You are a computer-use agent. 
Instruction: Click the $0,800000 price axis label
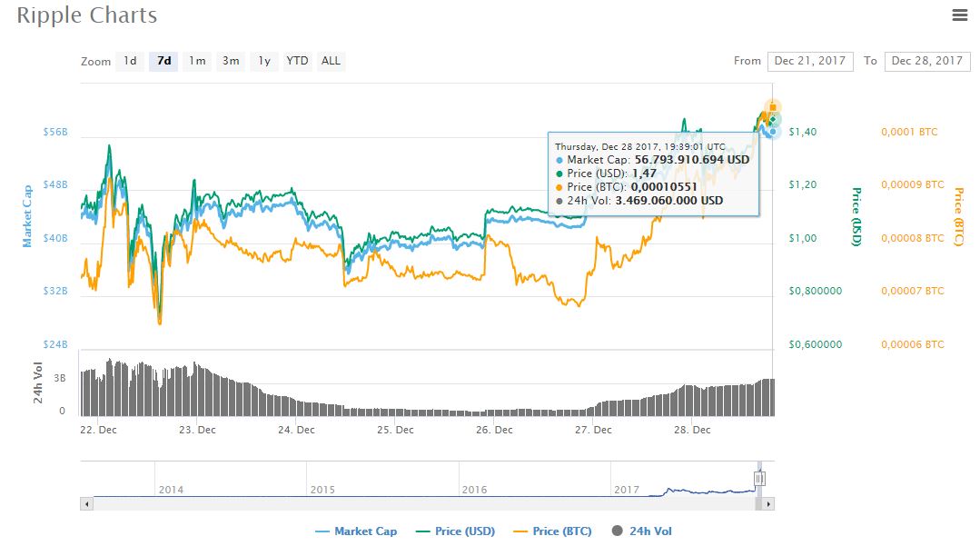coord(815,291)
